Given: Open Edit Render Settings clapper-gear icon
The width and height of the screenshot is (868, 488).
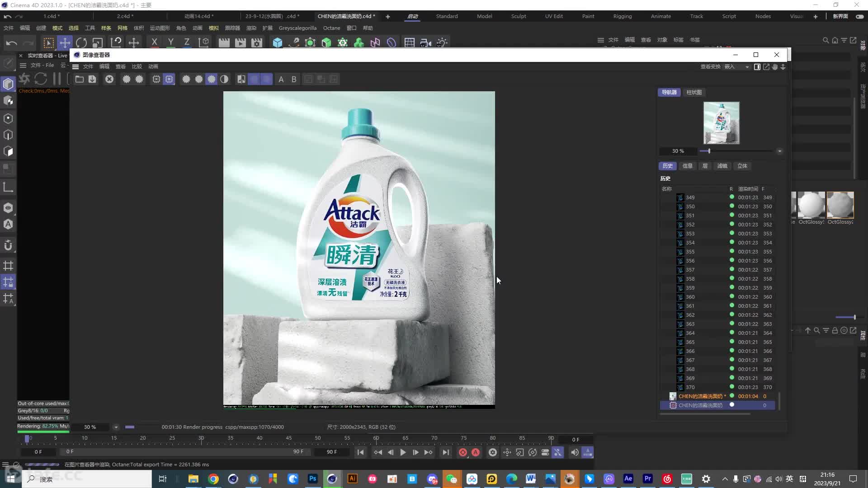Looking at the screenshot, I should 257,42.
